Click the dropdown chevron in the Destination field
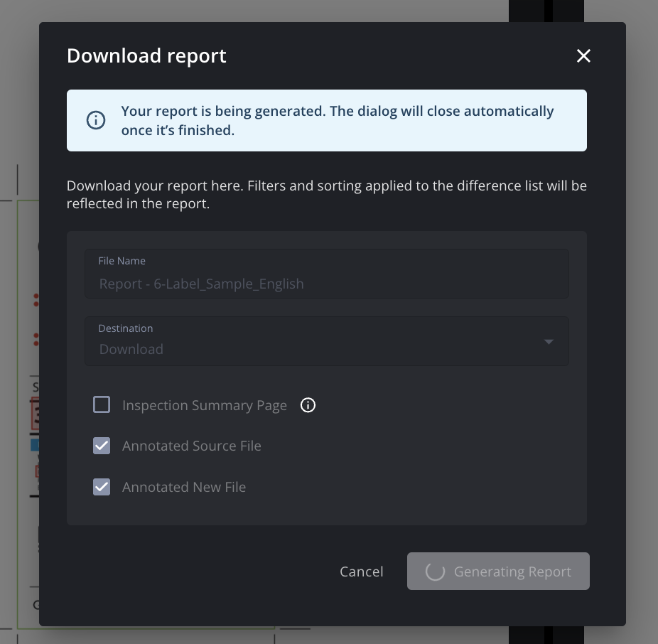This screenshot has width=658, height=644. pyautogui.click(x=549, y=342)
